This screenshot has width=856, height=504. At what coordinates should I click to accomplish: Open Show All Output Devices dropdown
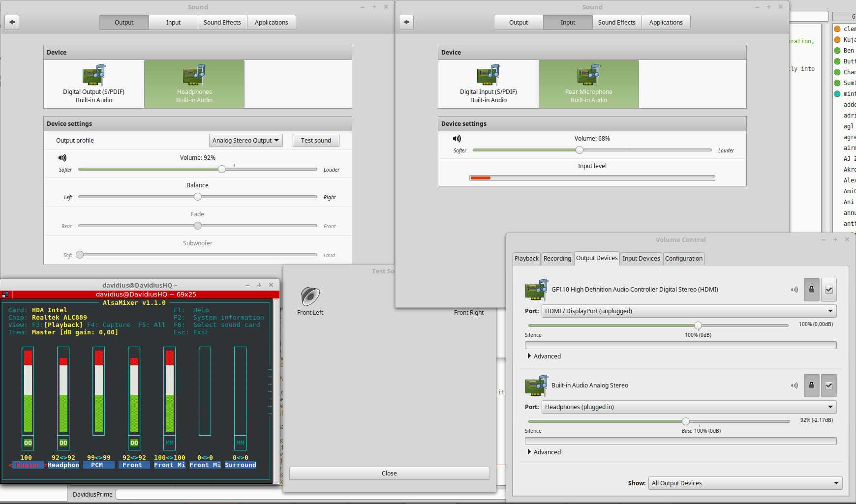coord(745,483)
